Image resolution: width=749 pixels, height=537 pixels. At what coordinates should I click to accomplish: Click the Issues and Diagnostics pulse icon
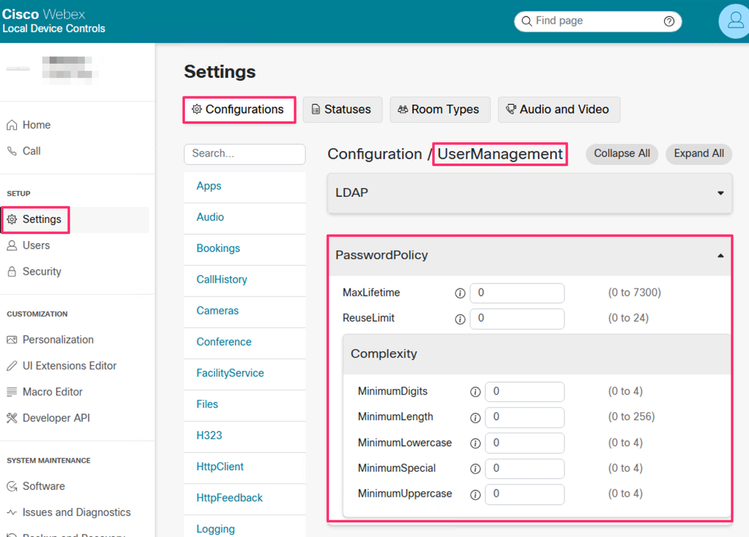pos(12,512)
